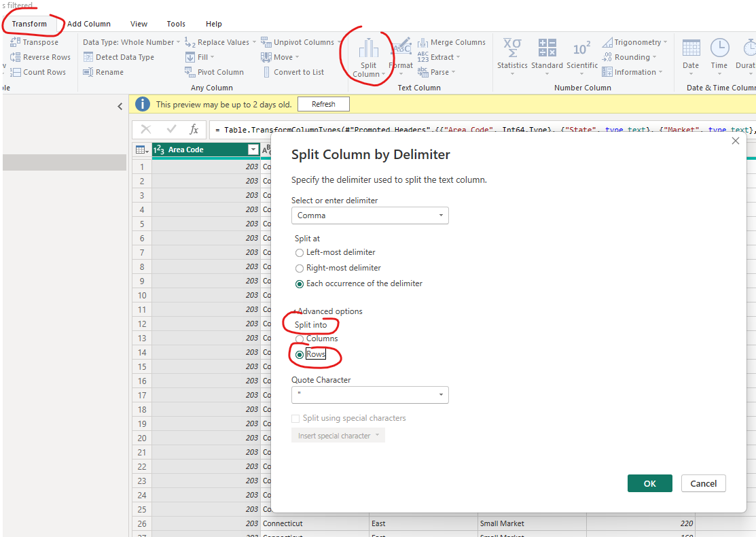Click the Replace Values icon
Viewport: 756px width, 537px height.
coord(190,42)
